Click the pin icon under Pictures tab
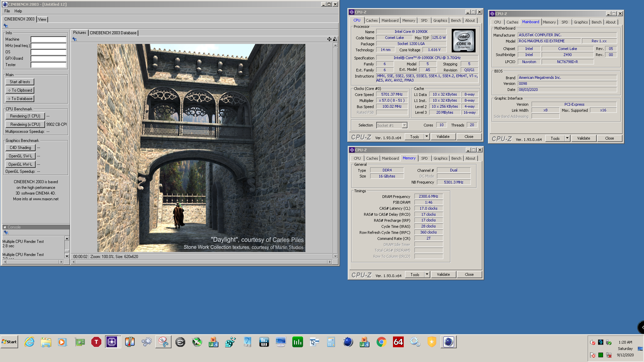644x362 pixels. [75, 39]
